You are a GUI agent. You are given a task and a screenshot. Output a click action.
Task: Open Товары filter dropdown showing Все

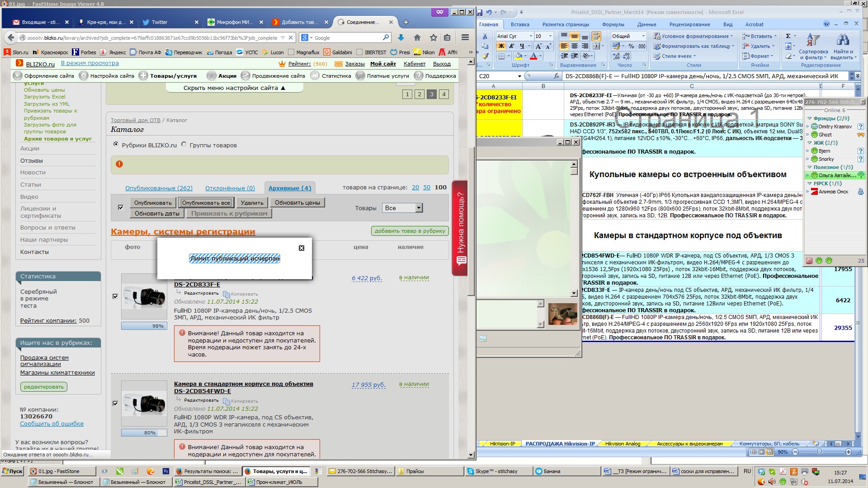click(x=402, y=208)
